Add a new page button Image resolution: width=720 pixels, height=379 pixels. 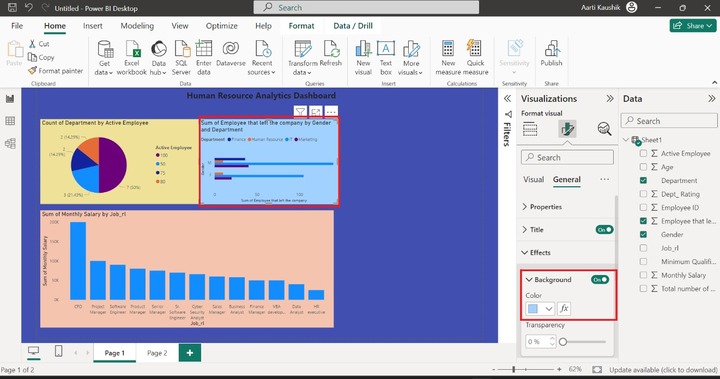point(190,353)
